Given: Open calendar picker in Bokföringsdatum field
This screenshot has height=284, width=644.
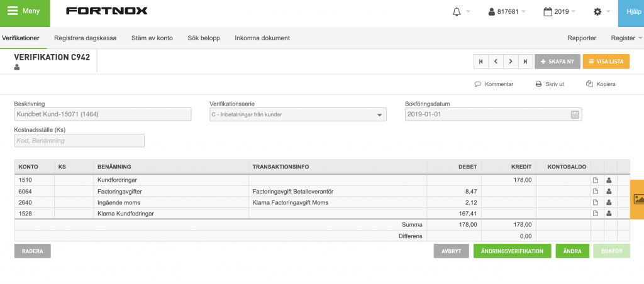Looking at the screenshot, I should [575, 114].
